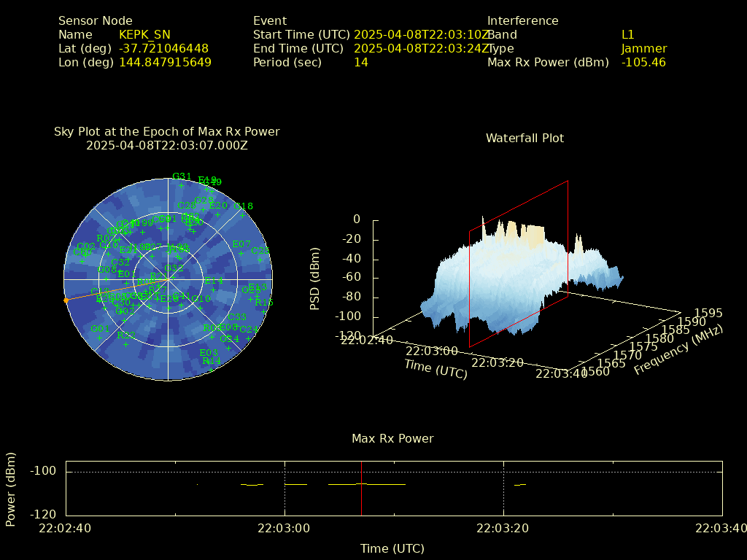
Task: Select the E03 satellite marker
Action: [x=208, y=361]
